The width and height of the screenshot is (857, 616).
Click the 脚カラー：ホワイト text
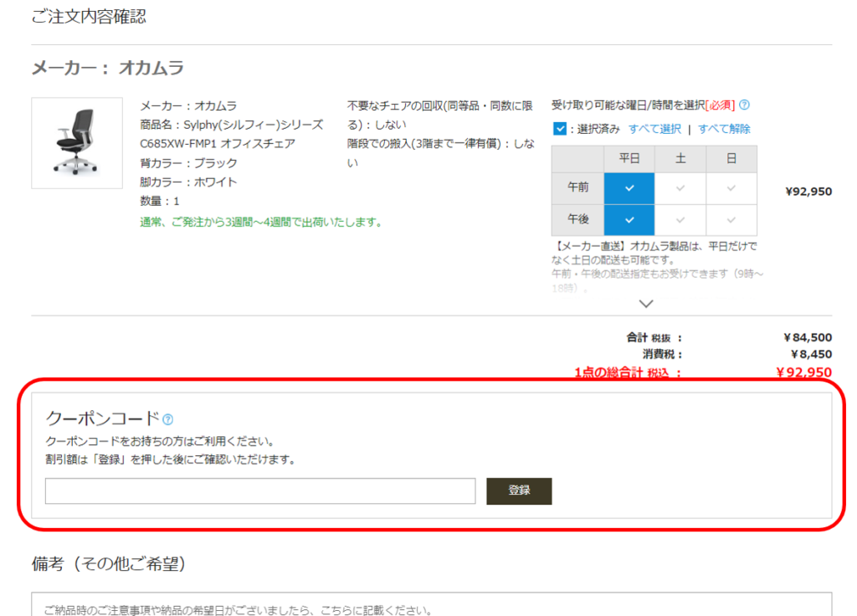188,182
